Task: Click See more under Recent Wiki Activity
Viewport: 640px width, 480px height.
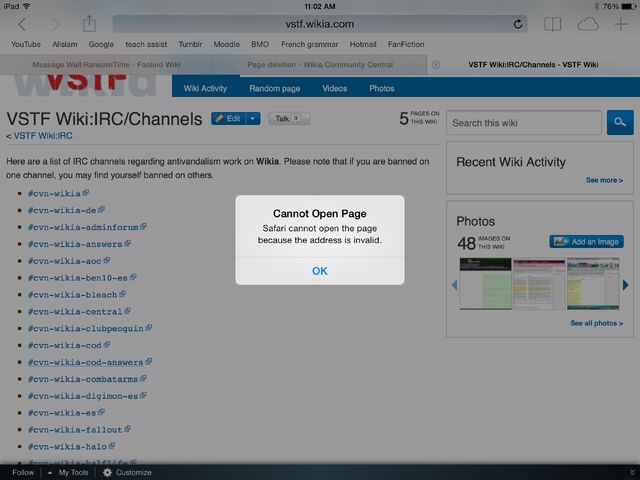Action: pos(604,180)
